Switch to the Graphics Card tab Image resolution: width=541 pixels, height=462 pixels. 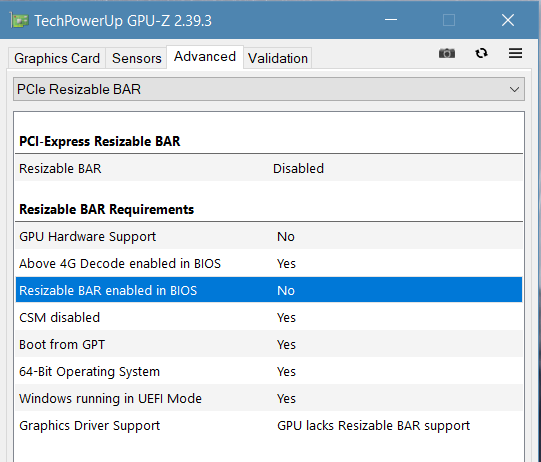click(57, 58)
